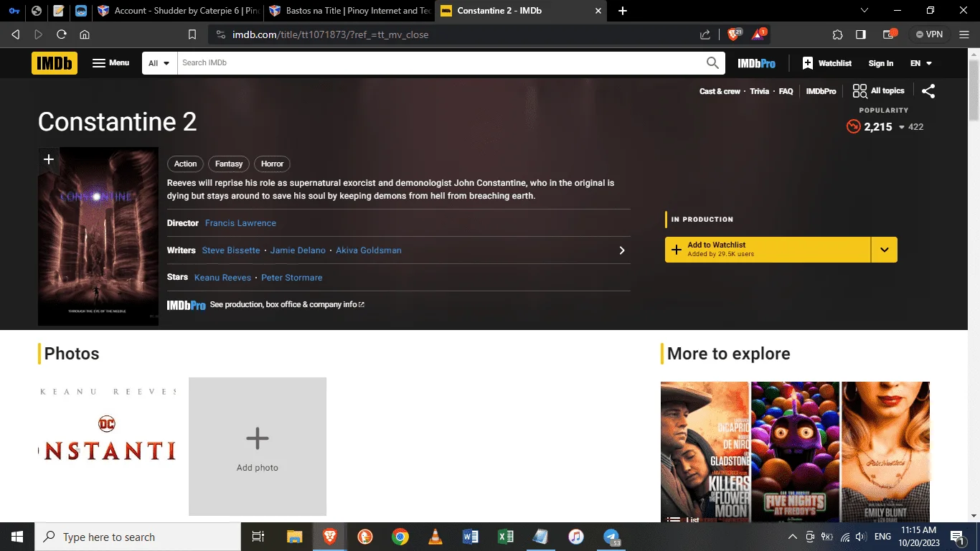Click the VPN button
Screen dimensions: 980x551
coord(929,34)
